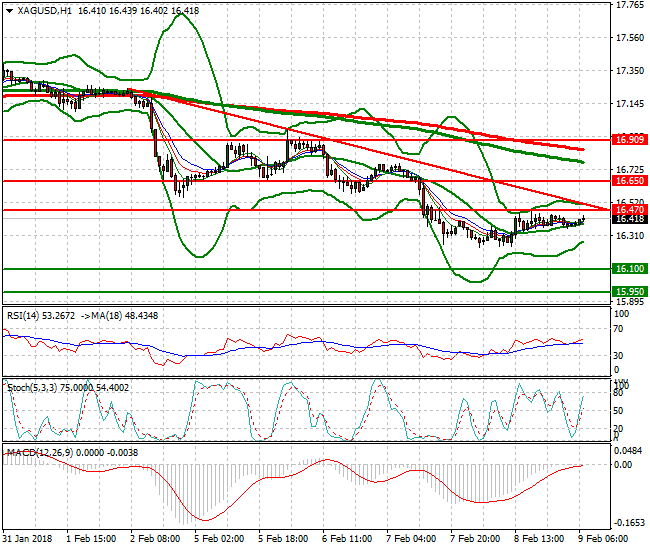
Task: Click the 31 Jan 2018 date label
Action: click(x=28, y=537)
